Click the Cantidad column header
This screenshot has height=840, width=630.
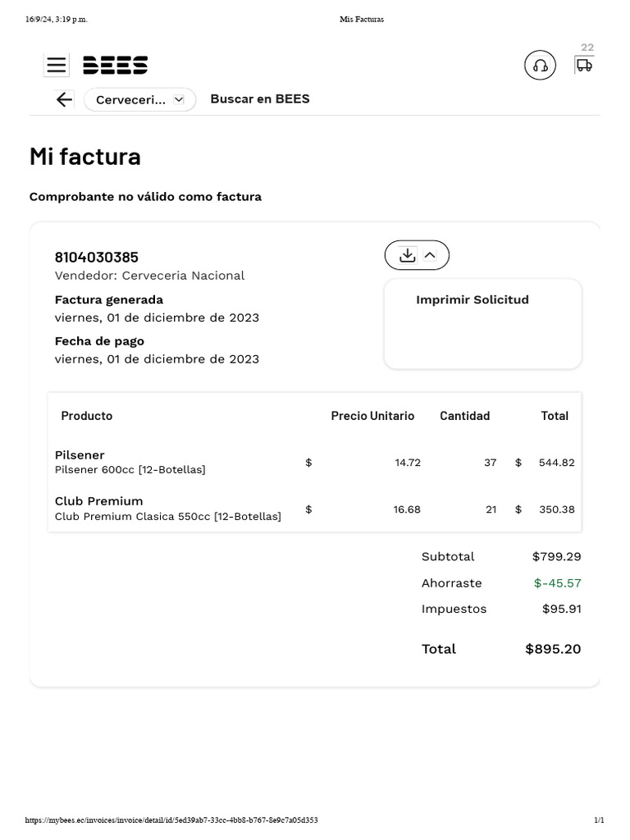(464, 416)
